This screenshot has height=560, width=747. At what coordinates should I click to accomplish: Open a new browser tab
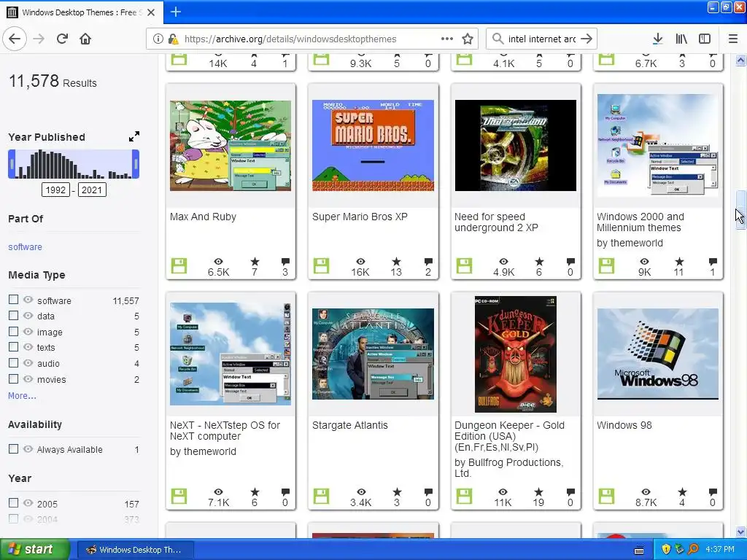[x=176, y=12]
